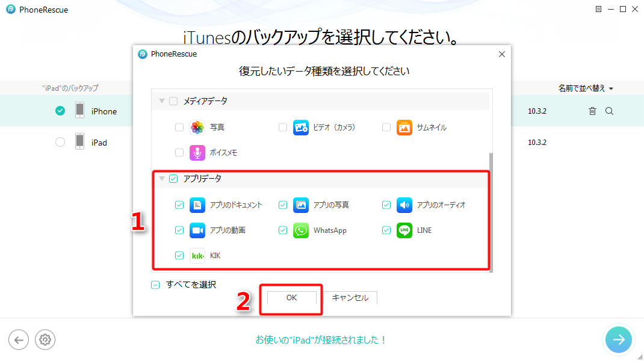Toggle the すべてを選択 checkbox

click(155, 285)
